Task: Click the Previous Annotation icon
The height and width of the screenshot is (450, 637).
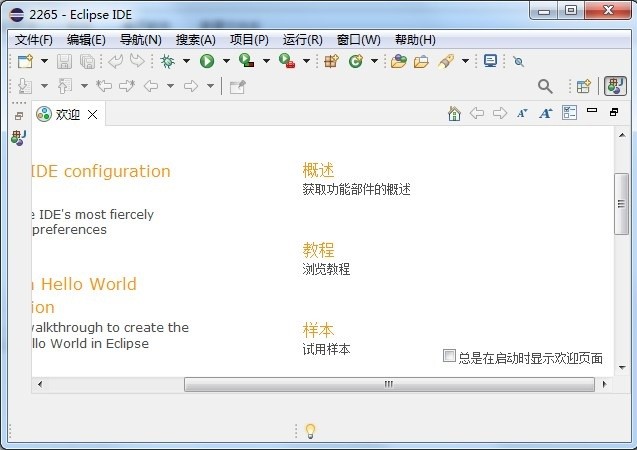Action: coord(65,86)
